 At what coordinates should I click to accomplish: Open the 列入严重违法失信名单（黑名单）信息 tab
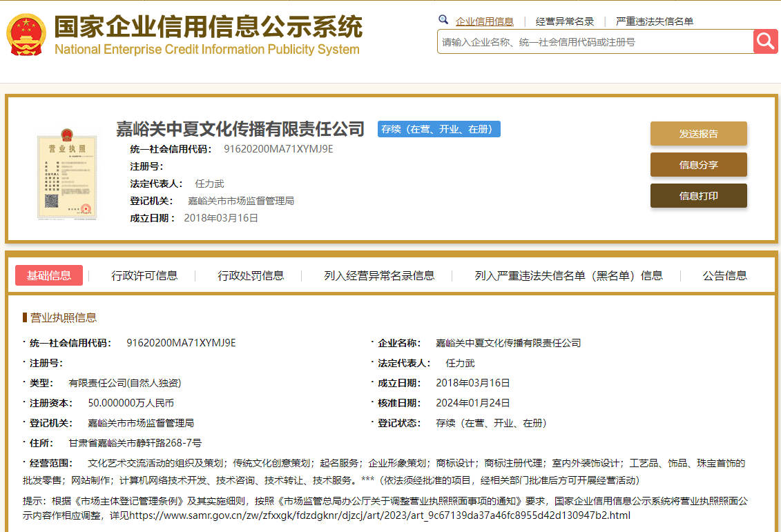point(568,275)
